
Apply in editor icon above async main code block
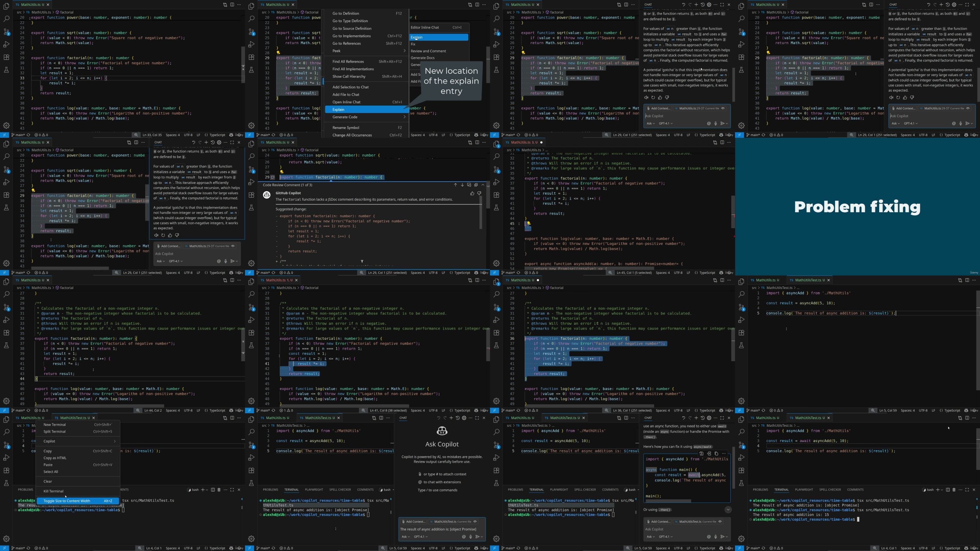click(x=702, y=453)
